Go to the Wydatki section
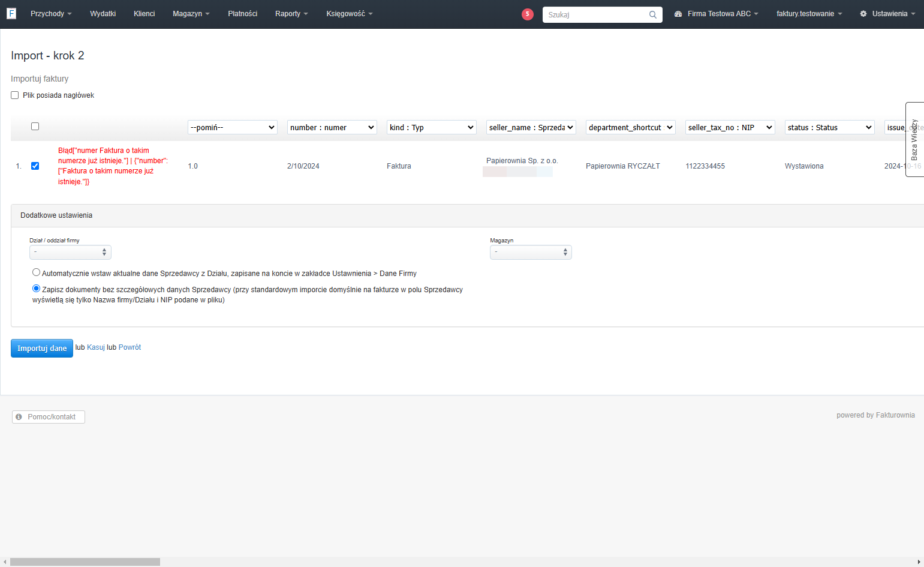The height and width of the screenshot is (567, 924). 103,14
